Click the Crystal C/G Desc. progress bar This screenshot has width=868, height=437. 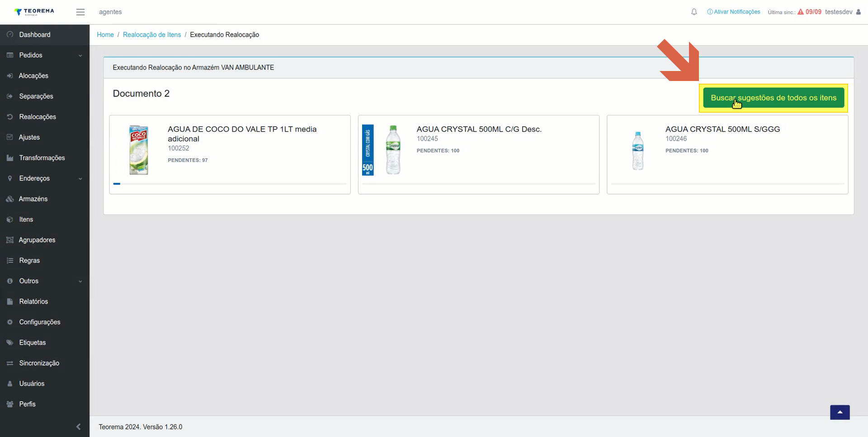point(479,184)
